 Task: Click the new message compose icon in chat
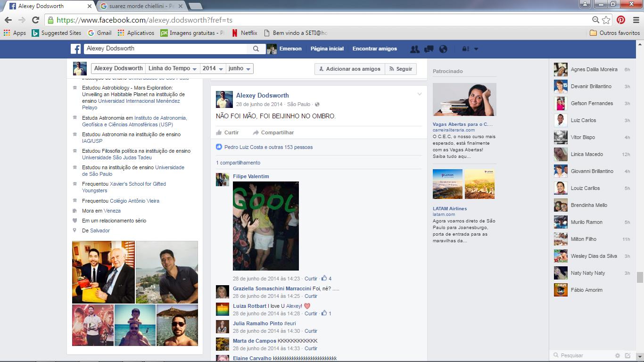[x=627, y=355]
